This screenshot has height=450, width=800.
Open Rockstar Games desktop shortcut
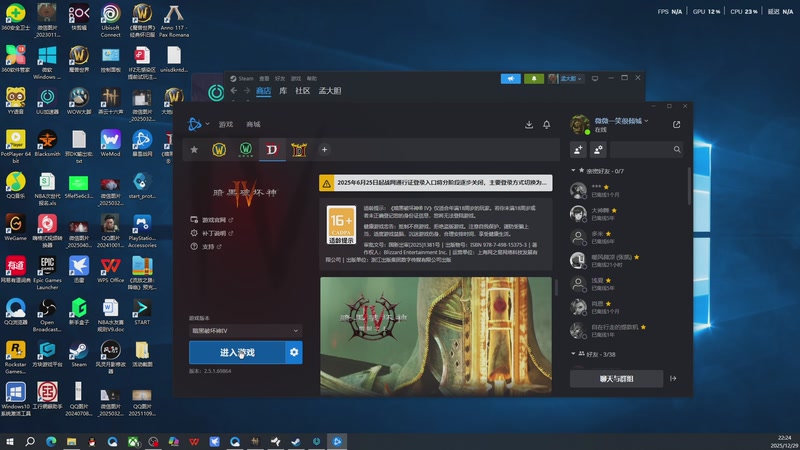coord(15,357)
